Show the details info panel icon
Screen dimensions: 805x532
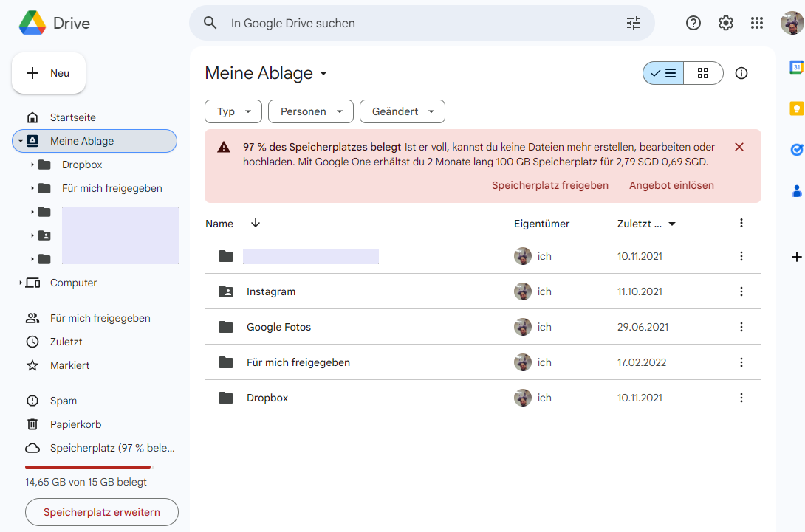(741, 73)
